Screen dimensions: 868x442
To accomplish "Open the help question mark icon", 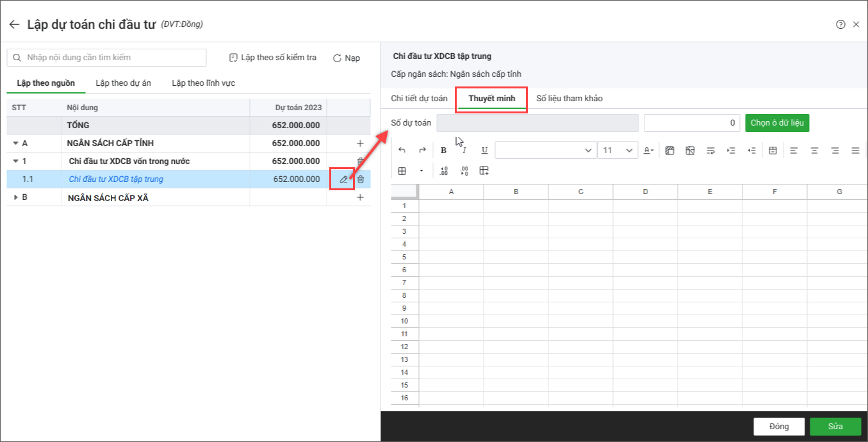I will coord(840,24).
